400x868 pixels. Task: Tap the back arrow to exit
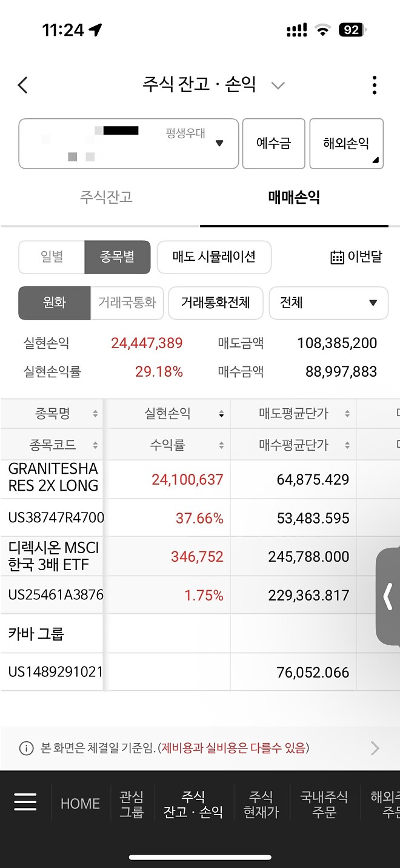(22, 84)
